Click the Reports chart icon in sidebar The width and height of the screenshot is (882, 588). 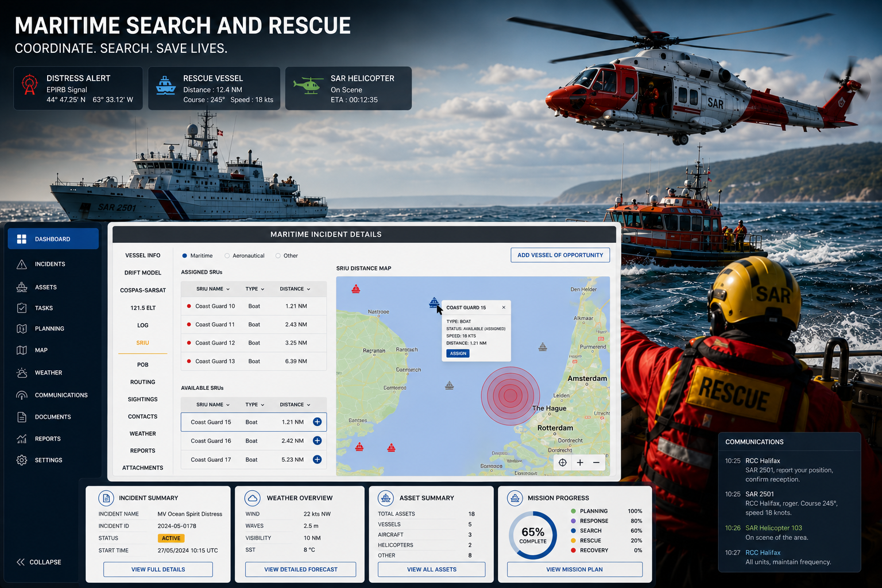22,439
